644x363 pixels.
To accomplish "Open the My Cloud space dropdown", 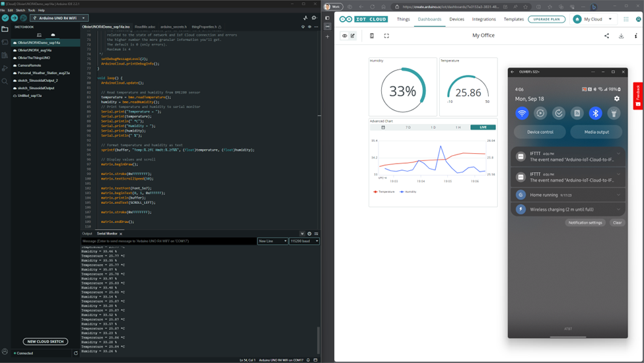I will pyautogui.click(x=592, y=19).
